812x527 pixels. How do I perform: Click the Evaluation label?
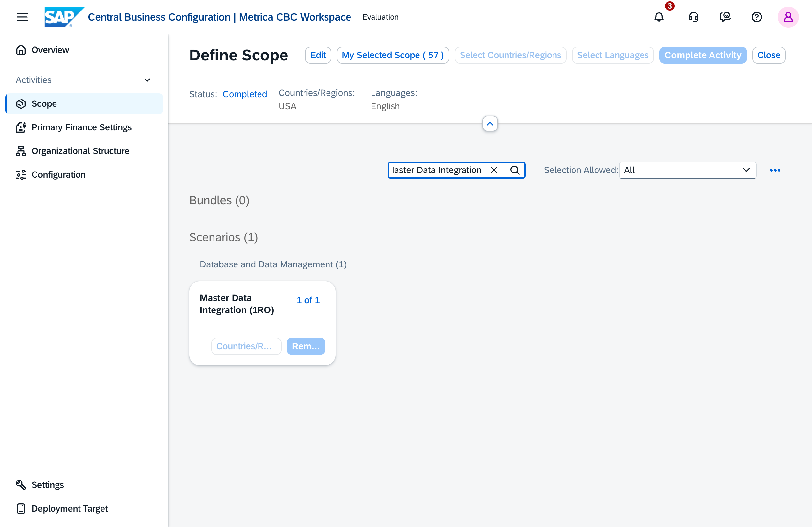[380, 17]
